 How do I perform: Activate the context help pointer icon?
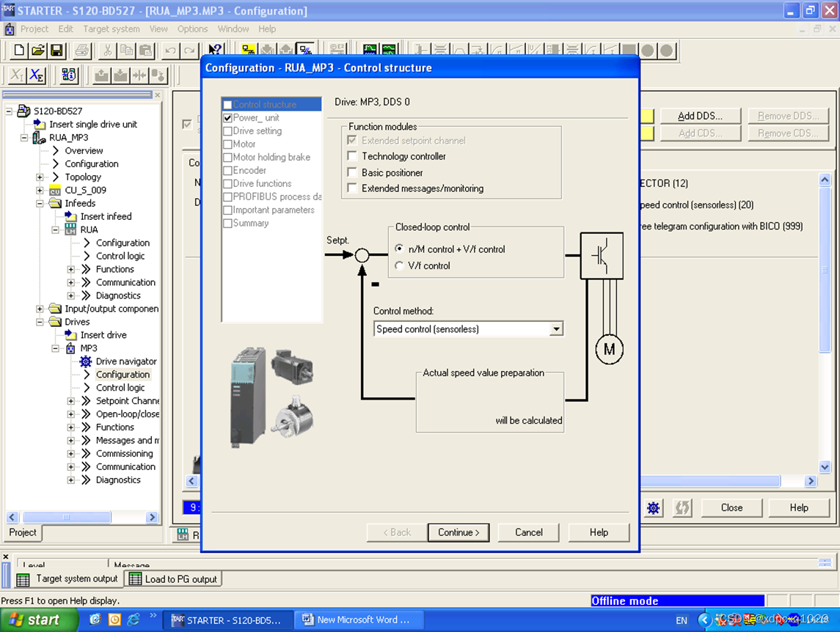(214, 50)
